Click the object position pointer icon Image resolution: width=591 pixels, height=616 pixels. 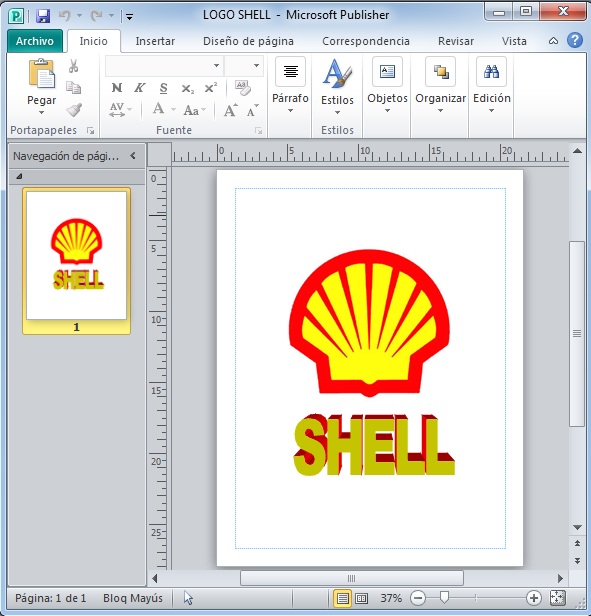pyautogui.click(x=188, y=598)
